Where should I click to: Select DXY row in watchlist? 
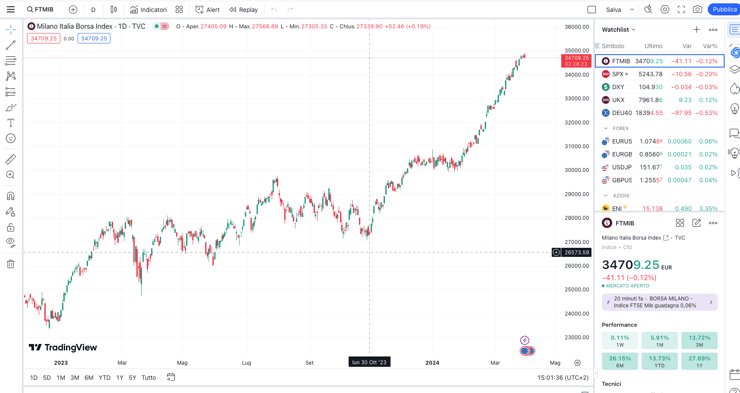click(x=660, y=87)
